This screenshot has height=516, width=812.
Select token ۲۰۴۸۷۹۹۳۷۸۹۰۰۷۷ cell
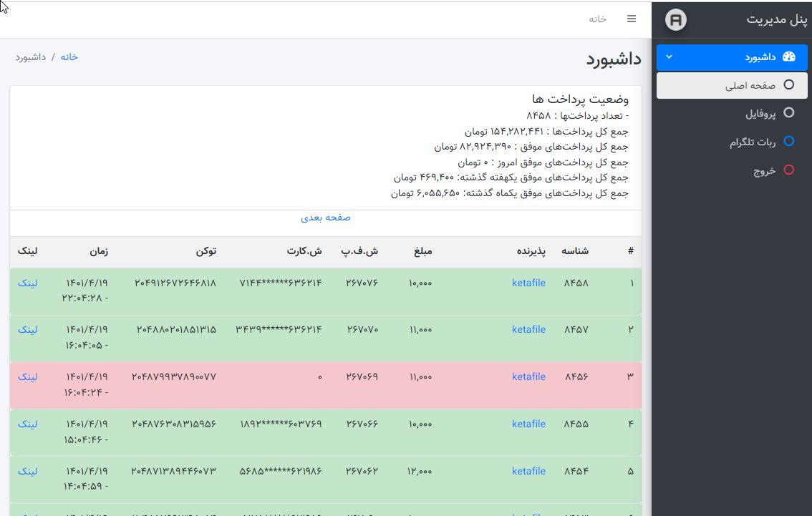(x=174, y=376)
